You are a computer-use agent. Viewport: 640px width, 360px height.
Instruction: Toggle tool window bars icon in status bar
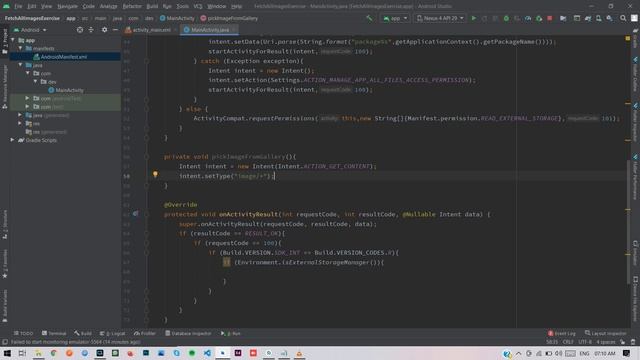pos(5,342)
